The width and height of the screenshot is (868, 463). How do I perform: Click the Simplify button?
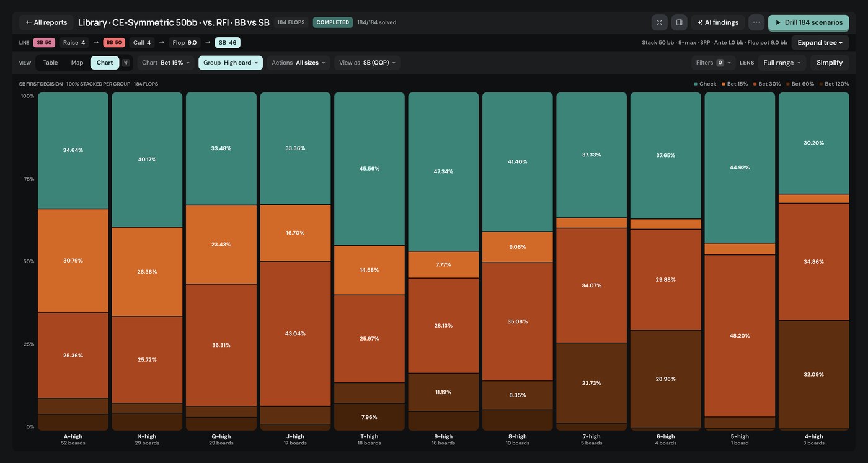830,63
